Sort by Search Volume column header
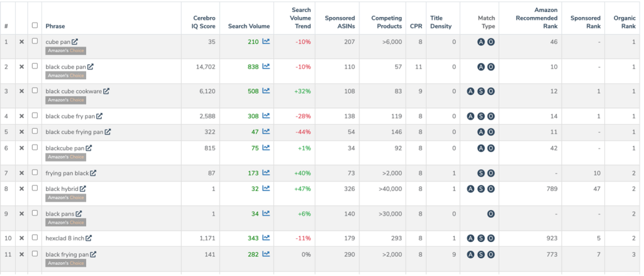Viewport: 644px width, 276px height. click(x=245, y=26)
